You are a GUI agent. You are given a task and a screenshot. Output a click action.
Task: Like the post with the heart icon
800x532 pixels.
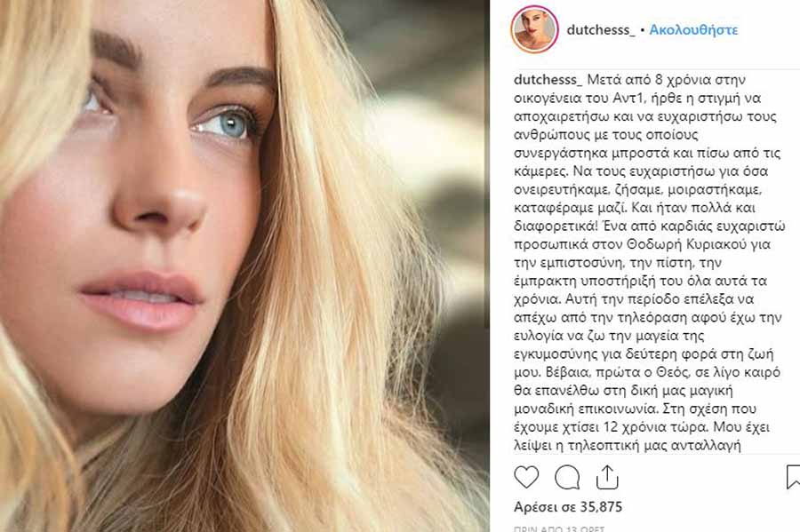[x=526, y=477]
